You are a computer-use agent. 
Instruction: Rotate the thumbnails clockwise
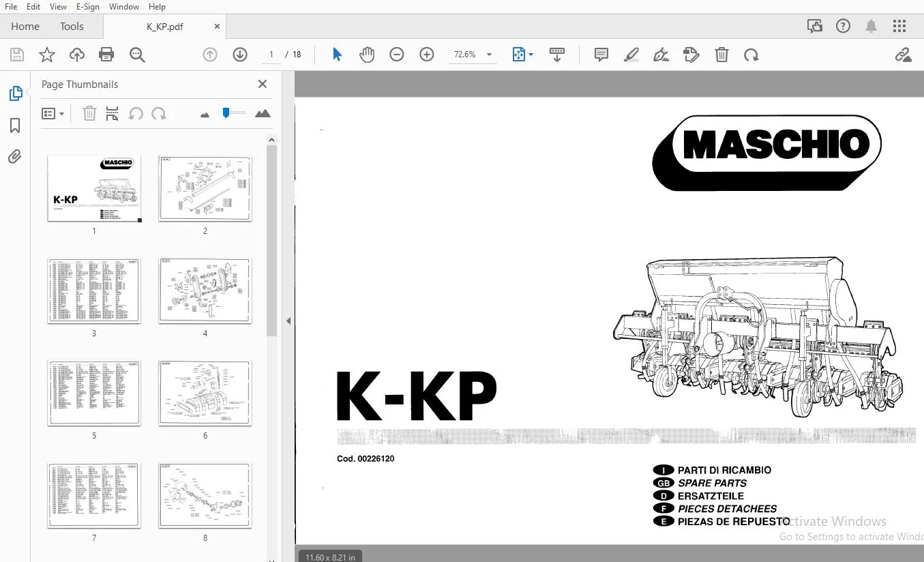[159, 114]
